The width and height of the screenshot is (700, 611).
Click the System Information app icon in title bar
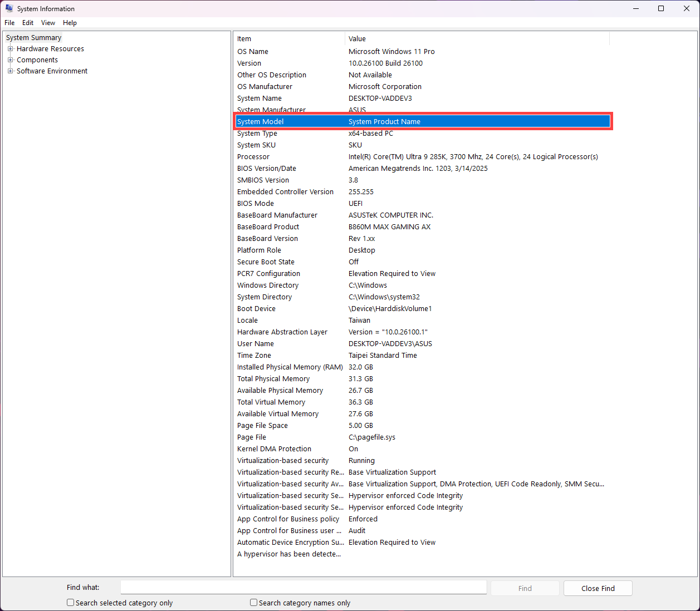coord(9,8)
